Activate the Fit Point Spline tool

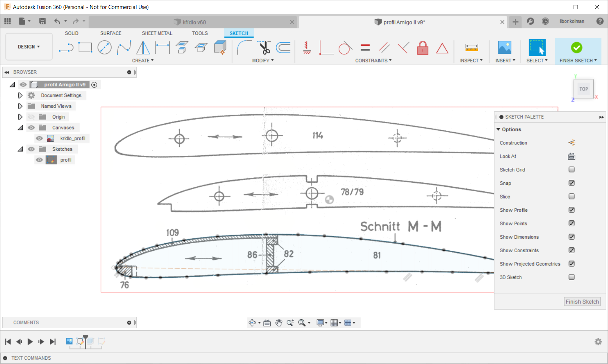click(x=124, y=48)
